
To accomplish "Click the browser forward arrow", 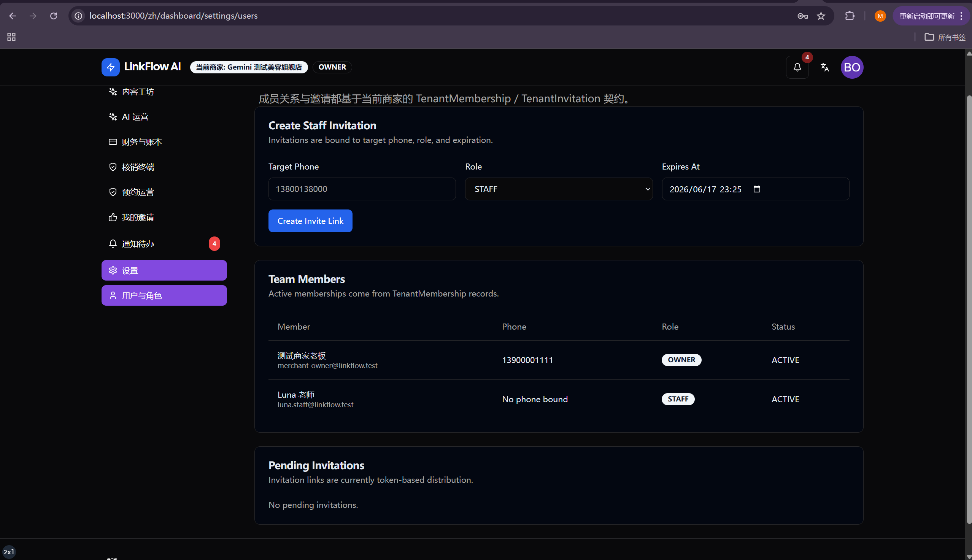I will point(33,16).
